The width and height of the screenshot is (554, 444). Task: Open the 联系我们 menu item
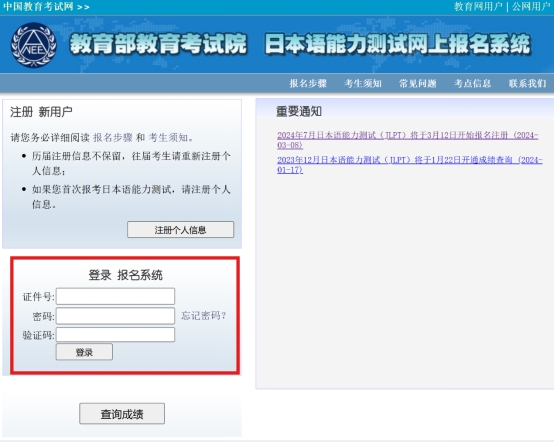point(528,83)
